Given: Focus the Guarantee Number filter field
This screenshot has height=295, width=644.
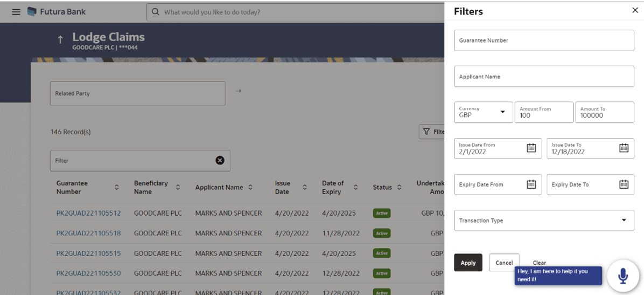Looking at the screenshot, I should [x=544, y=40].
